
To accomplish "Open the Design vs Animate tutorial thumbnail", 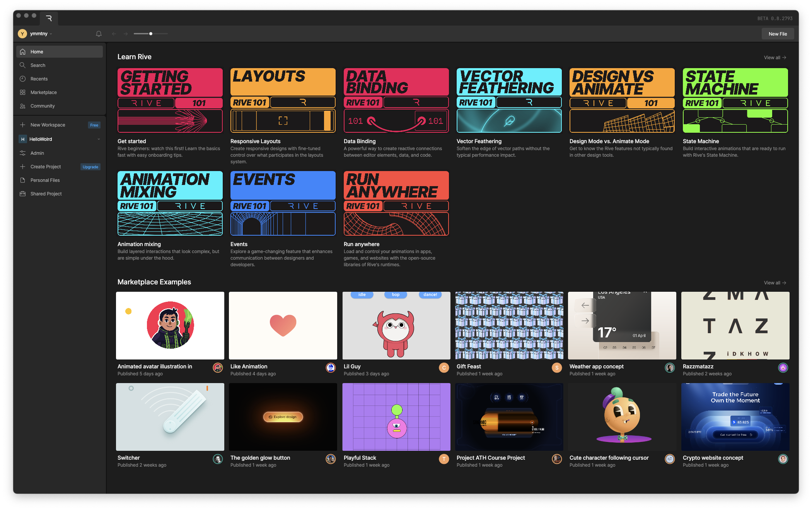I will 622,100.
